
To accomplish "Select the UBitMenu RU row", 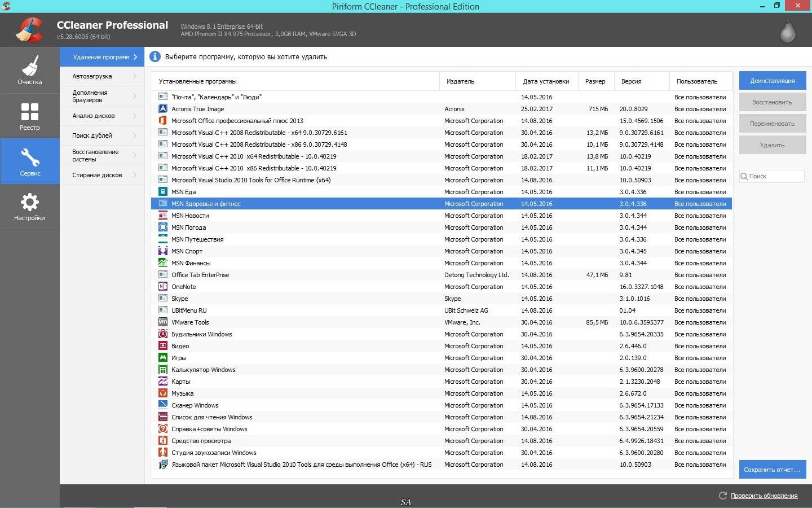I will pyautogui.click(x=442, y=310).
